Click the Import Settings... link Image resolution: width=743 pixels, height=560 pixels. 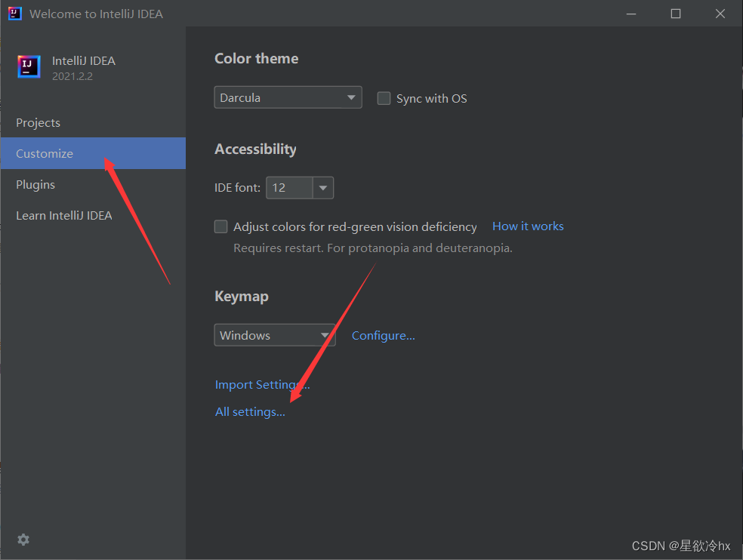click(x=263, y=385)
